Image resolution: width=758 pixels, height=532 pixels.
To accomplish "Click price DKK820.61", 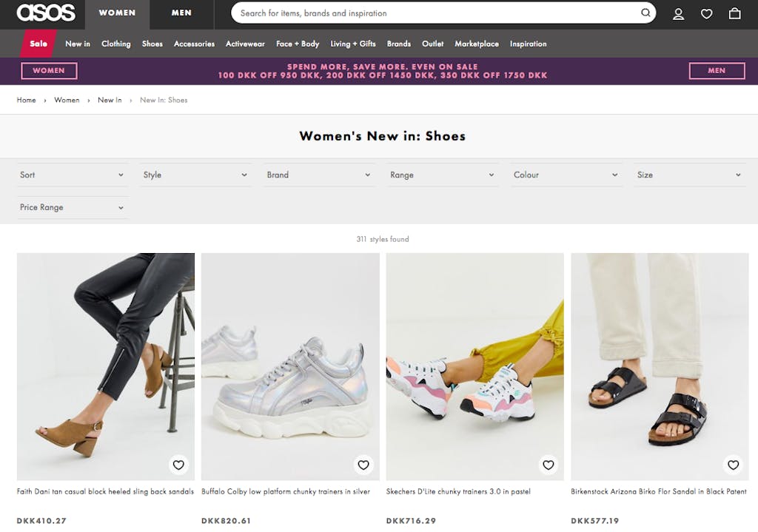I will tap(227, 521).
